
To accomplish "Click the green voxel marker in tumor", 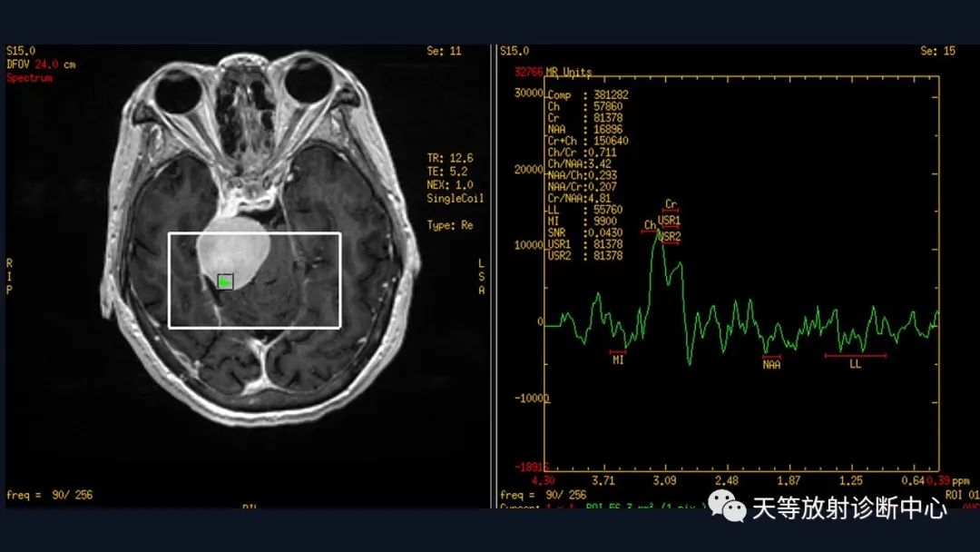I will [225, 282].
